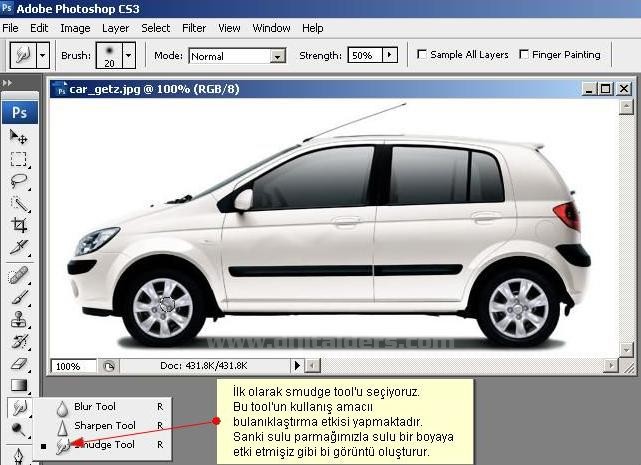
Task: Select the Clone Stamp tool
Action: coord(19,319)
